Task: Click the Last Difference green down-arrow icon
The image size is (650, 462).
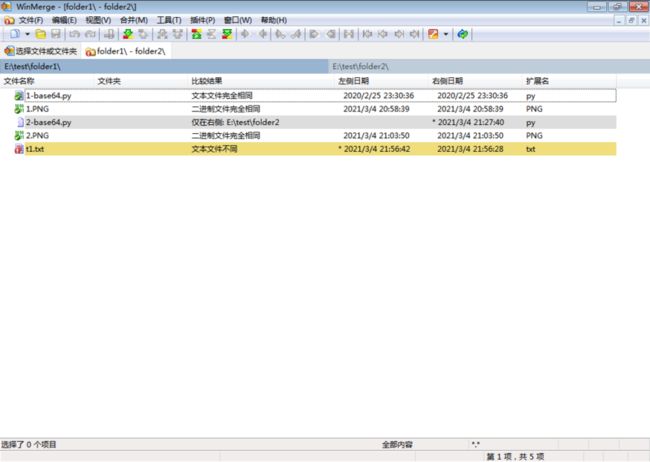Action: click(x=227, y=34)
